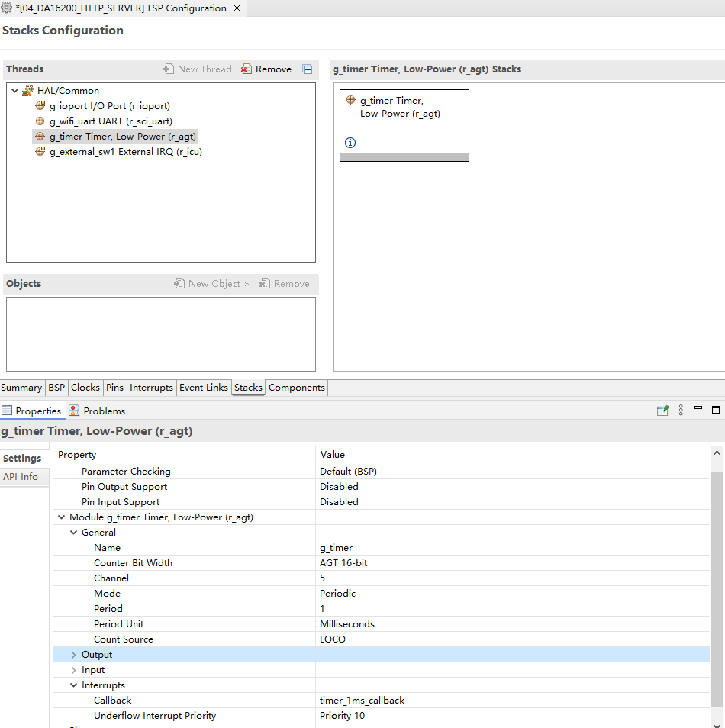Viewport: 725px width, 728px height.
Task: Go to the Interrupts tab
Action: click(151, 388)
